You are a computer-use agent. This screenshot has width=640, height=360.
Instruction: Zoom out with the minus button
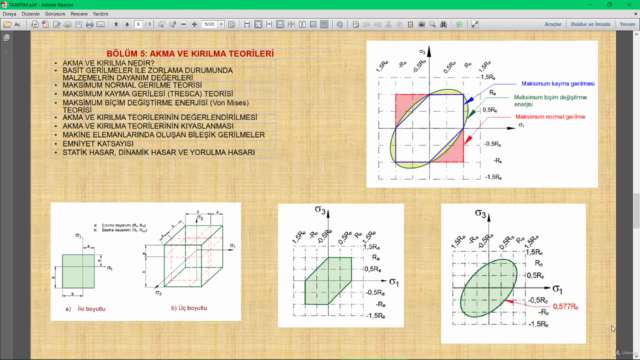pos(183,24)
